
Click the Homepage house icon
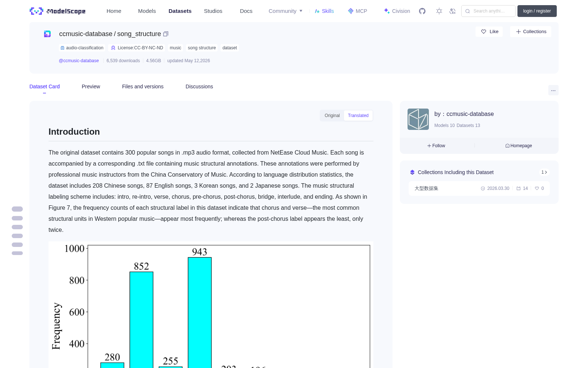click(508, 146)
